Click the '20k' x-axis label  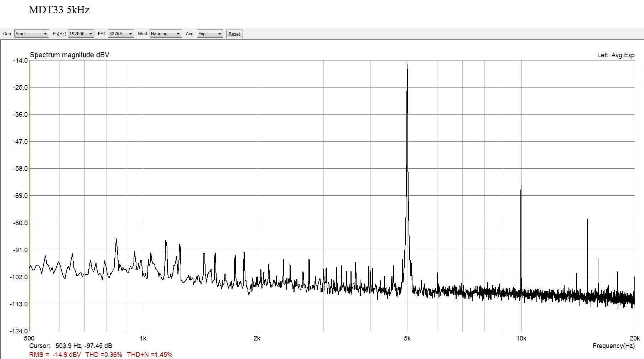tap(635, 338)
